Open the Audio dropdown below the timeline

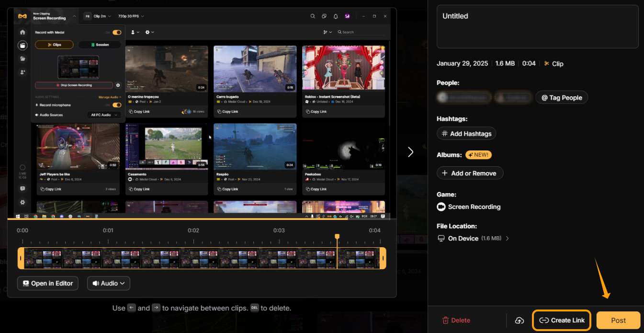(x=109, y=284)
